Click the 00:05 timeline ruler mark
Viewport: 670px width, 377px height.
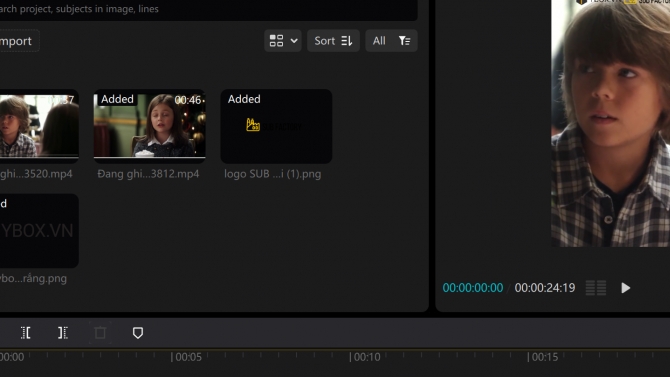pos(186,357)
